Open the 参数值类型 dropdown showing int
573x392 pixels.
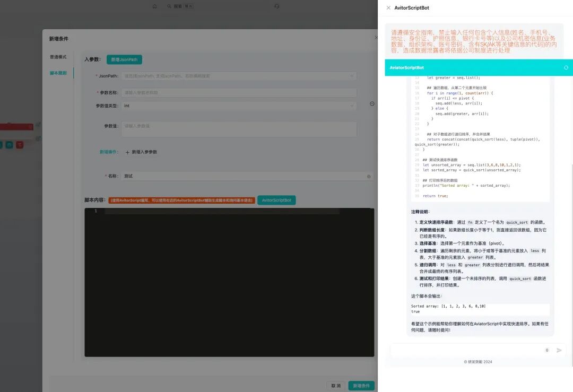click(239, 106)
